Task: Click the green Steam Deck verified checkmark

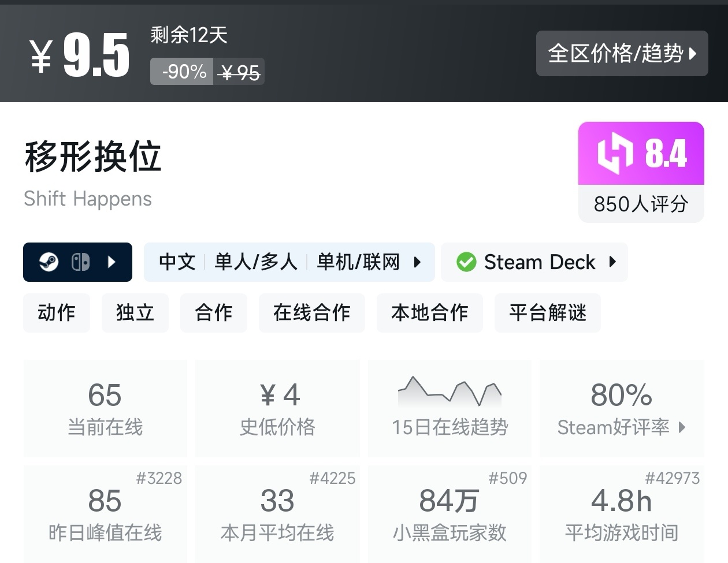Action: coord(466,262)
